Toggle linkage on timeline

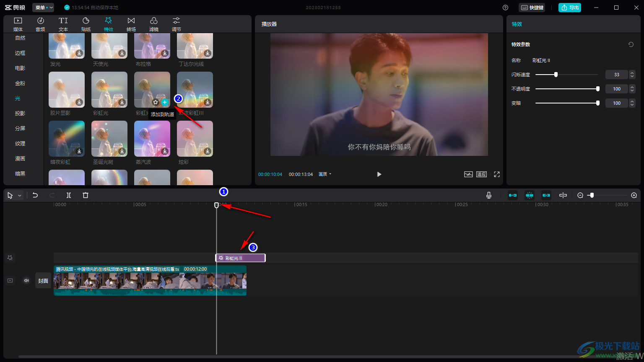pos(546,195)
